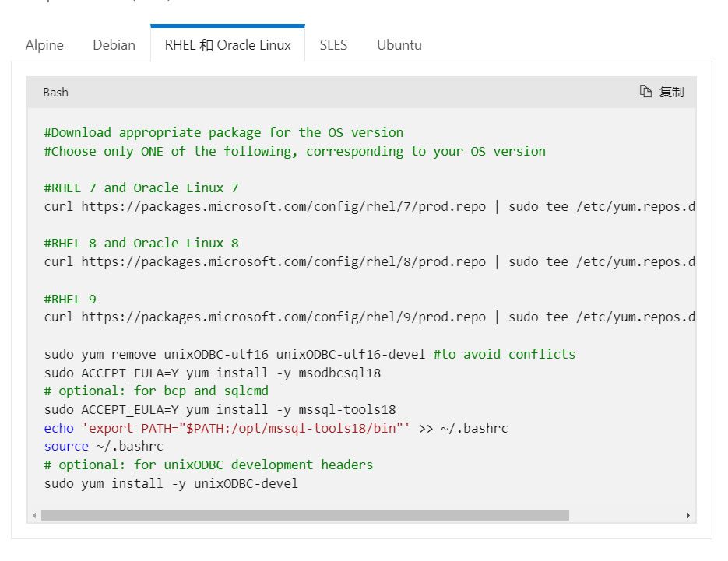
Task: Click the 'yum install -y msodbcsql18' line
Action: click(x=213, y=373)
